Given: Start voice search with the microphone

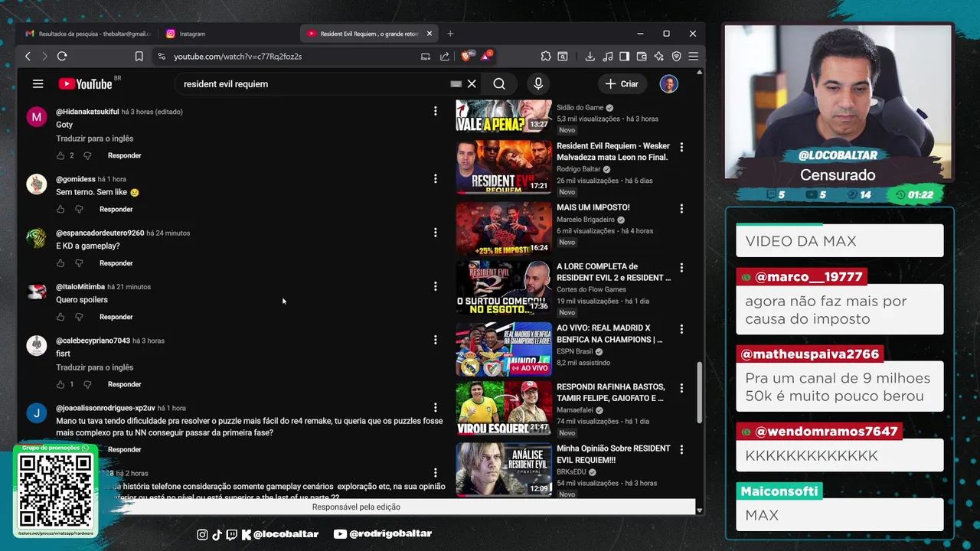Looking at the screenshot, I should [538, 83].
